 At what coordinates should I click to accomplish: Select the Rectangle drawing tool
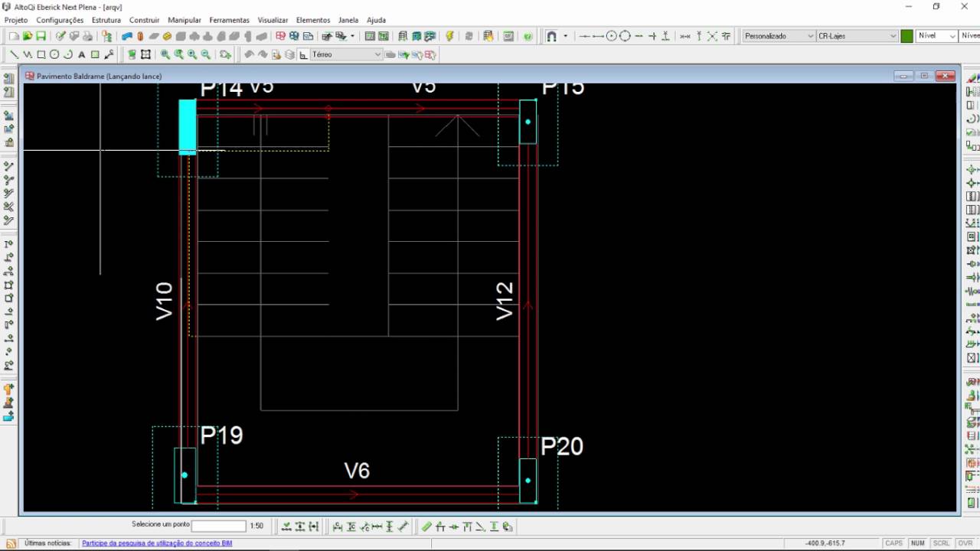(x=41, y=54)
